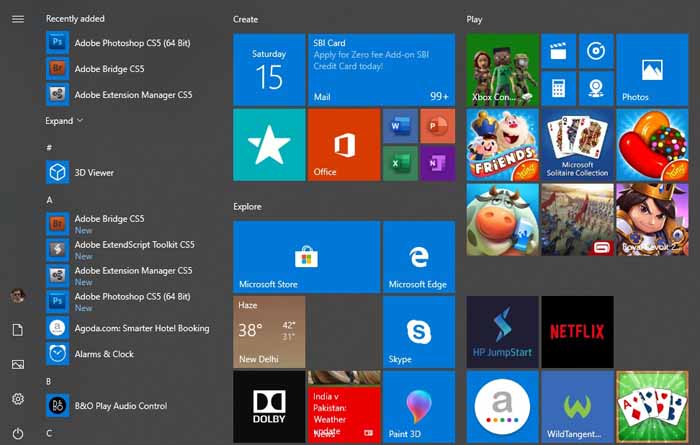Viewport: 700px width, 445px height.
Task: Expand the Recently added list
Action: point(64,121)
